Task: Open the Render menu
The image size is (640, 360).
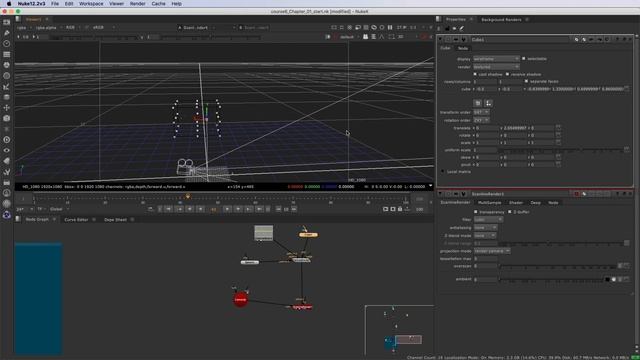Action: 138,4
